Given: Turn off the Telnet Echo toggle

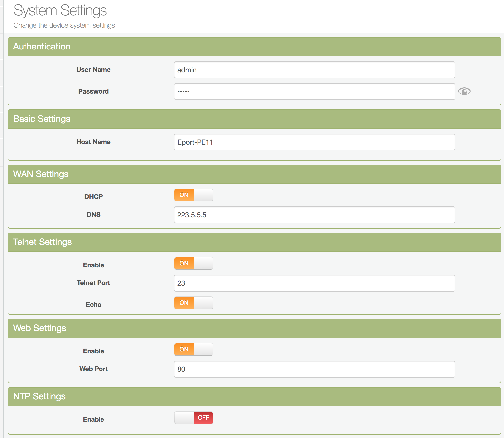Looking at the screenshot, I should coord(193,303).
